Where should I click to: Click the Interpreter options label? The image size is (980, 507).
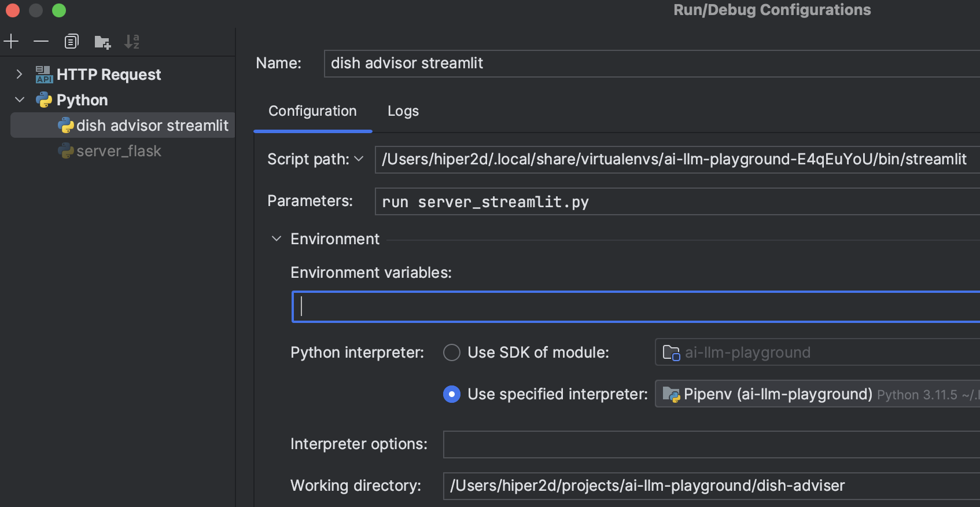pyautogui.click(x=359, y=444)
